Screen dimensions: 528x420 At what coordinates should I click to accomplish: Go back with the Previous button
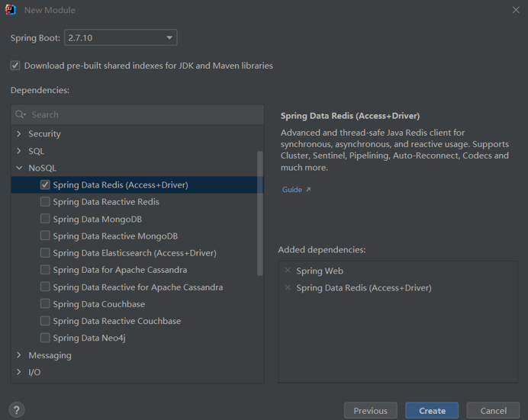click(x=370, y=410)
